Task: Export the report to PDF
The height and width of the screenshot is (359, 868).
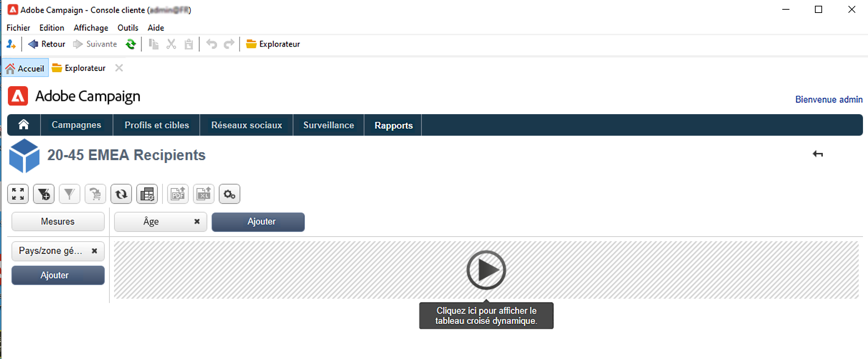Action: [178, 194]
